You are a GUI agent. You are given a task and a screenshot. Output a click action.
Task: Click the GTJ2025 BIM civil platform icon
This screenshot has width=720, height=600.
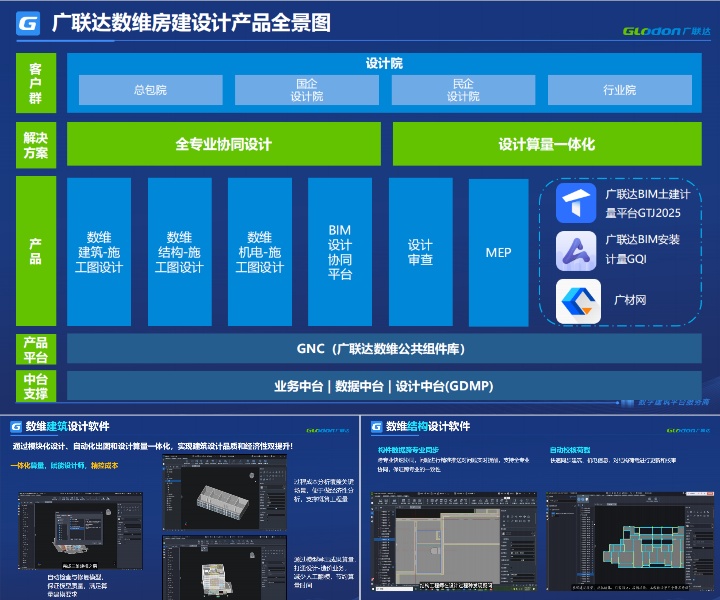pos(576,203)
